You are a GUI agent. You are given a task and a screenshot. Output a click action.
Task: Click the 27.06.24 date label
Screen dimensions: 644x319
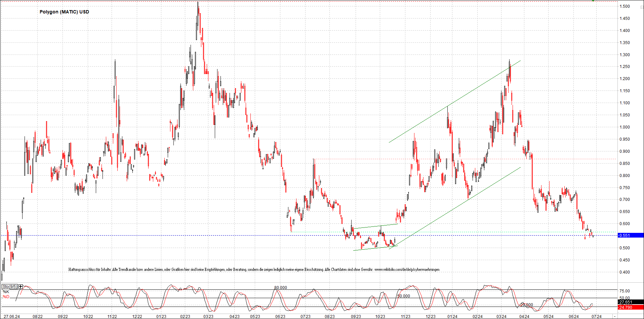11,316
